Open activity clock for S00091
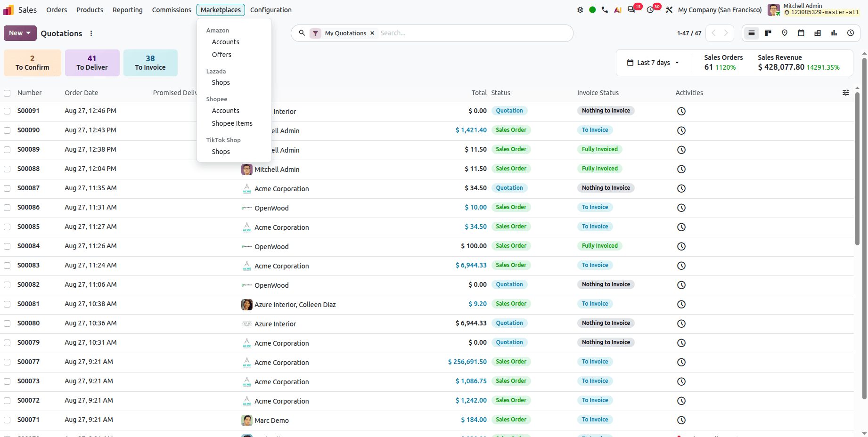The height and width of the screenshot is (437, 868). click(x=681, y=111)
